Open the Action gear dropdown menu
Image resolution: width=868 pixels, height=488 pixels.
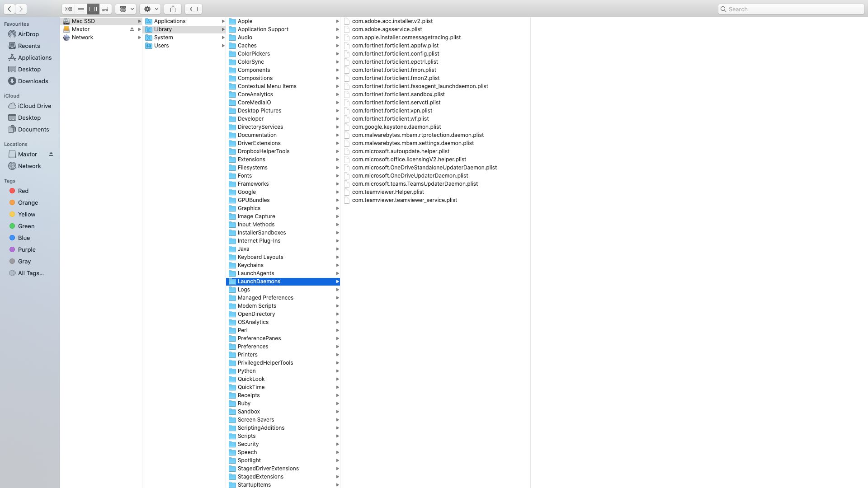click(150, 9)
